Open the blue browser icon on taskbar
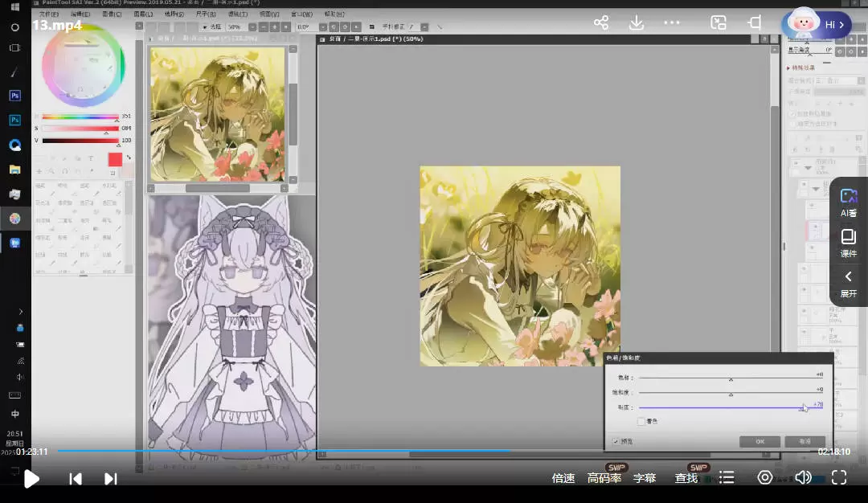The width and height of the screenshot is (868, 503). click(x=15, y=145)
